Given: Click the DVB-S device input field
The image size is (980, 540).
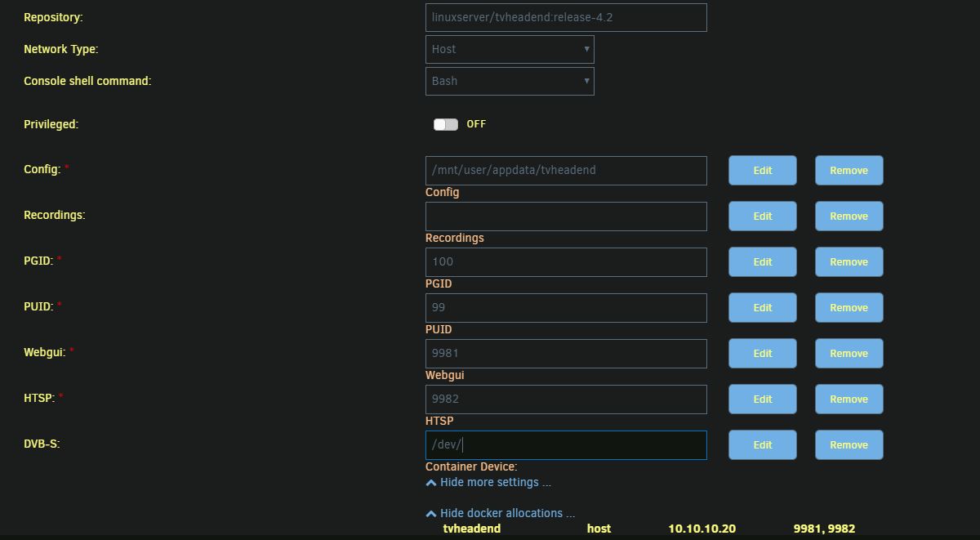Looking at the screenshot, I should (x=566, y=444).
